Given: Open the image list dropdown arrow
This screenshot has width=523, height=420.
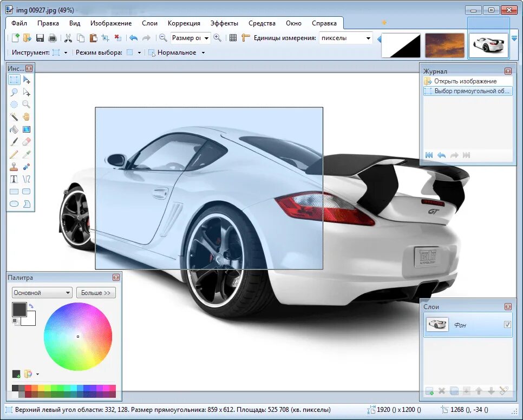Looking at the screenshot, I should 514,38.
